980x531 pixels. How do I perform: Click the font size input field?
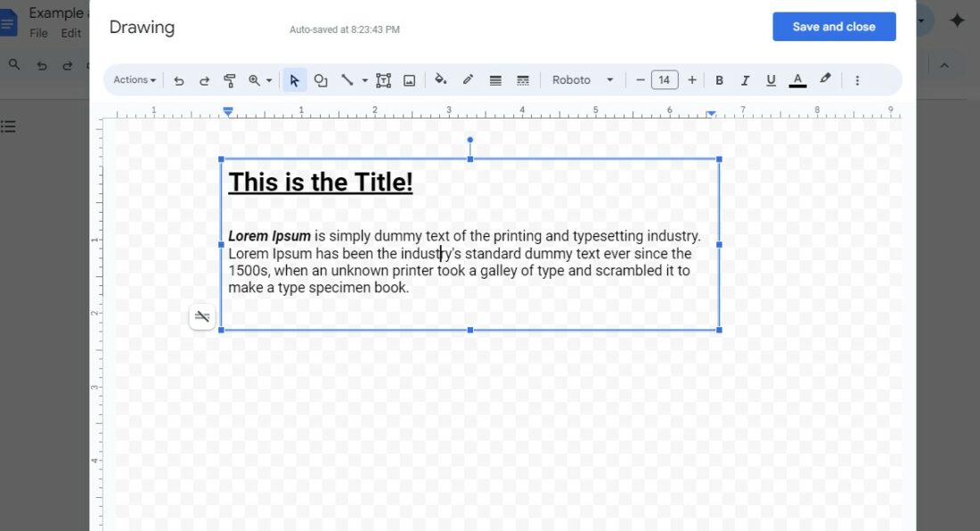point(665,79)
